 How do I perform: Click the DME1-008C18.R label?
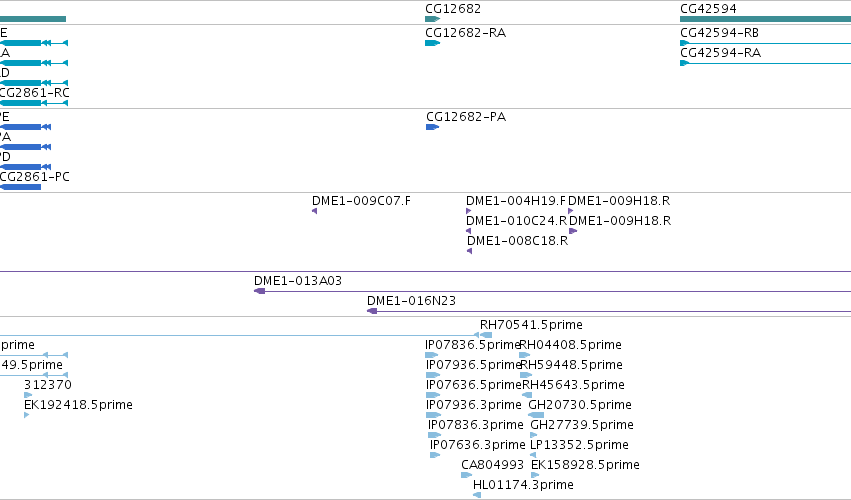click(x=517, y=240)
